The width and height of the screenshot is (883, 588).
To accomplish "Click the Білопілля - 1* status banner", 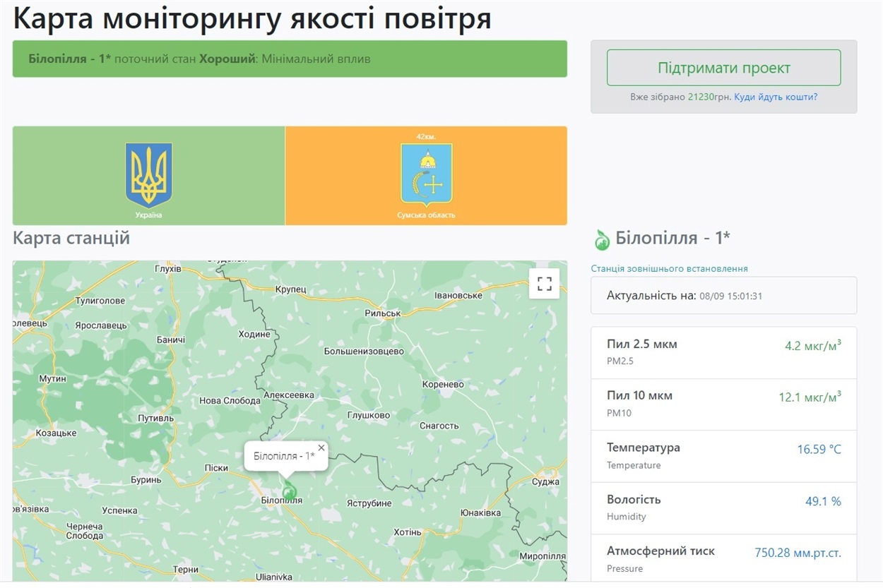I will (290, 59).
